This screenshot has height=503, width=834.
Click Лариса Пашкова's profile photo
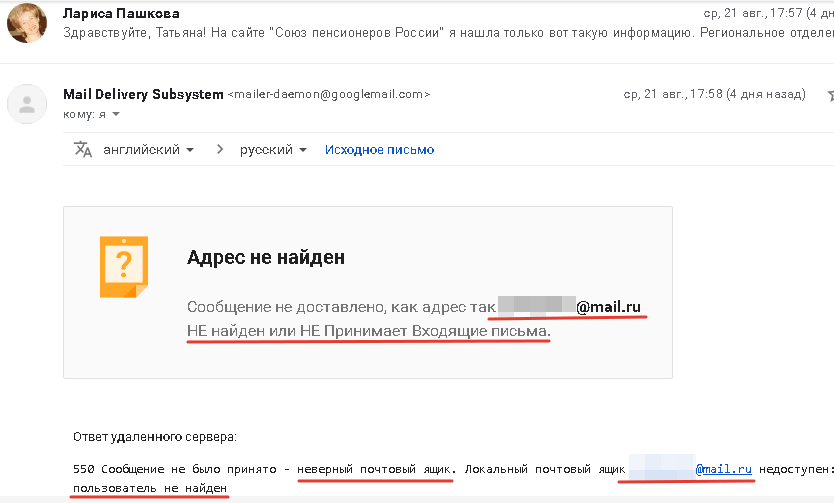26,21
